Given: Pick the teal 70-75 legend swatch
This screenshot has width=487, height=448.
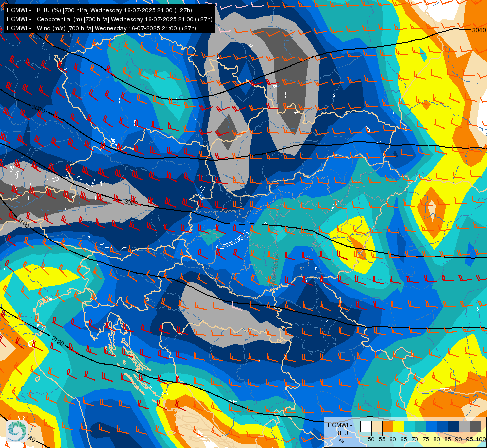Looking at the screenshot, I should click(420, 426).
